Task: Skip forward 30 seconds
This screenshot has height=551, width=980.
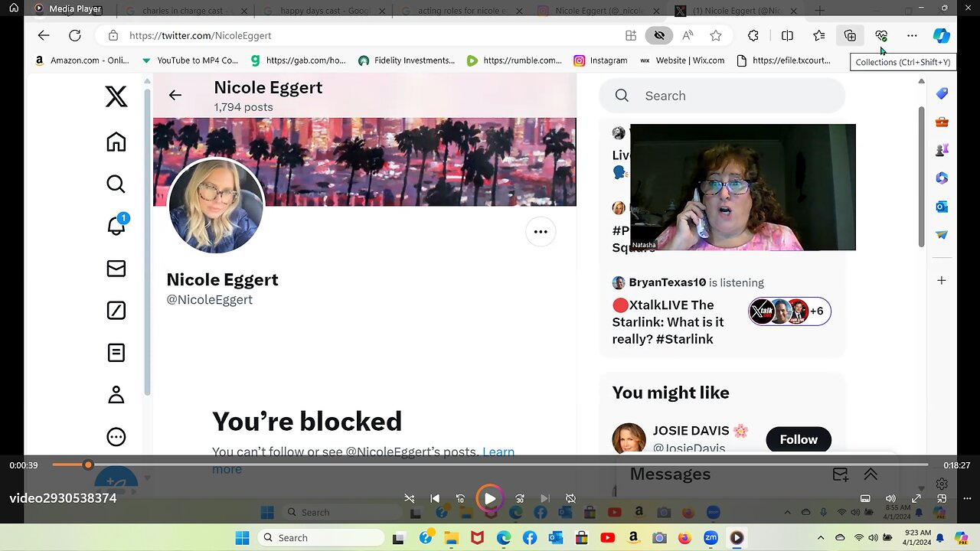Action: coord(520,498)
